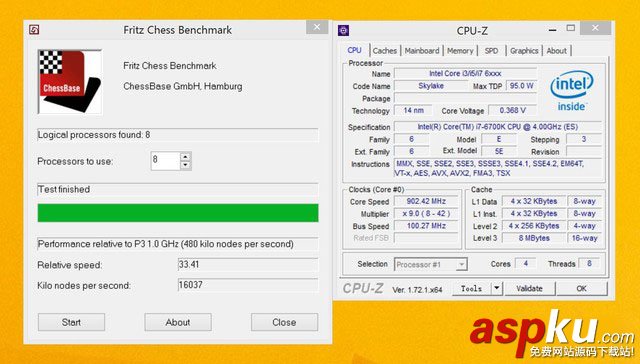Close the Fritz Chess Benchmark window
Image resolution: width=640 pixels, height=364 pixels.
(x=317, y=27)
